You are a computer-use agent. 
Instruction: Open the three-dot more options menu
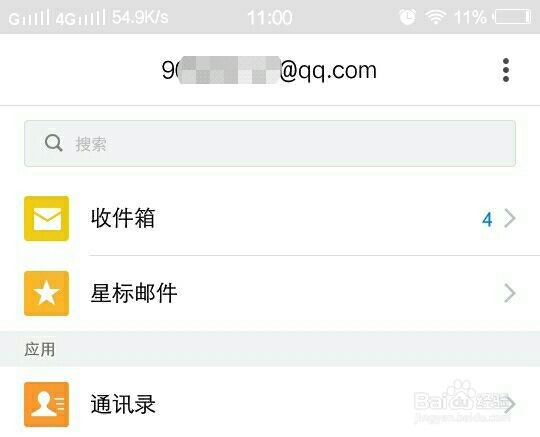506,70
